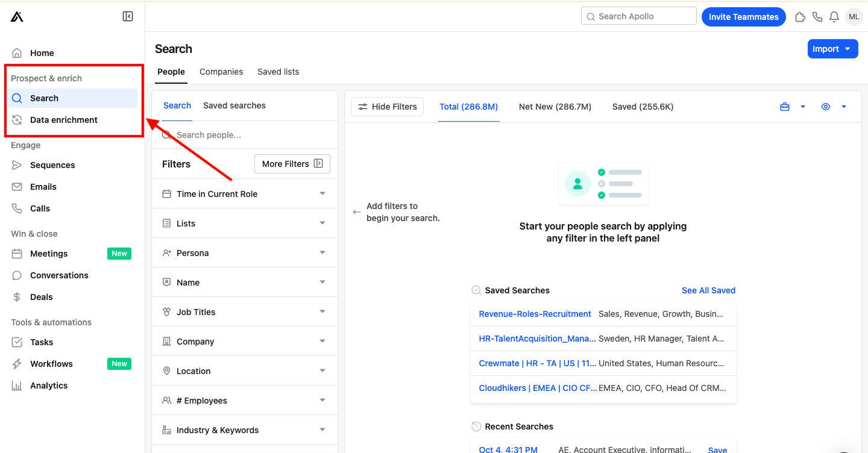Viewport: 868px width, 453px height.
Task: Expand the Time in Current Role filter
Action: click(245, 194)
